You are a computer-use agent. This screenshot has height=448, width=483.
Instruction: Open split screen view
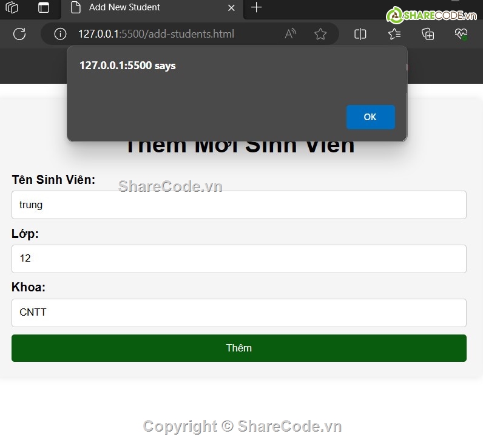pyautogui.click(x=360, y=34)
